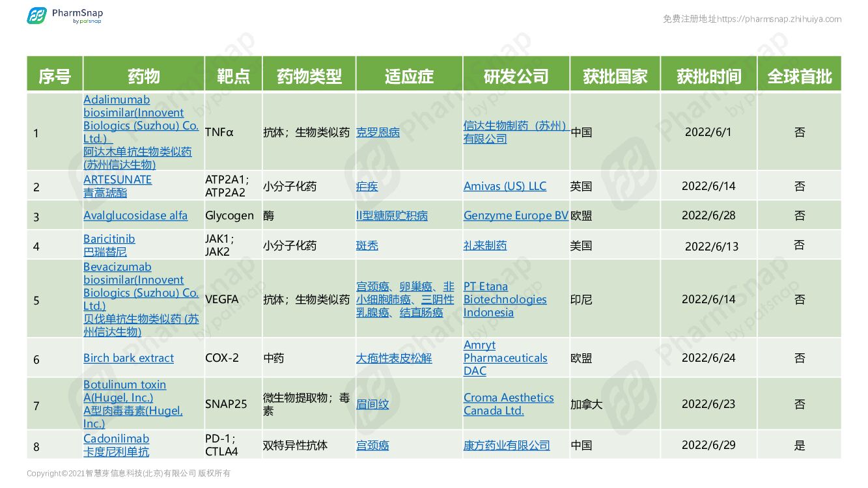
Task: Open the 大疱性表皮松解 indication link
Action: pos(394,358)
